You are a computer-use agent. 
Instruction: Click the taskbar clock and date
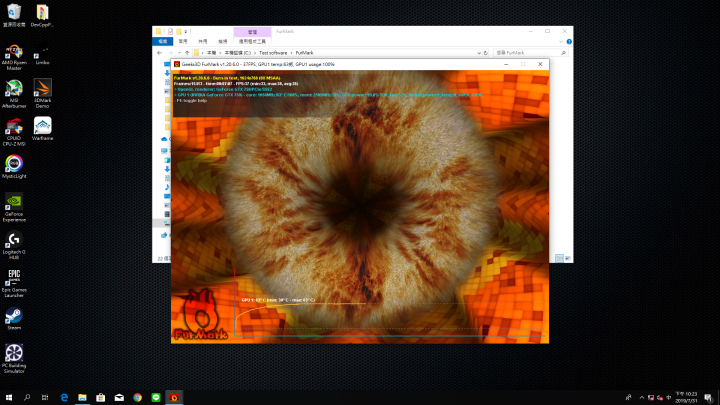pos(686,398)
